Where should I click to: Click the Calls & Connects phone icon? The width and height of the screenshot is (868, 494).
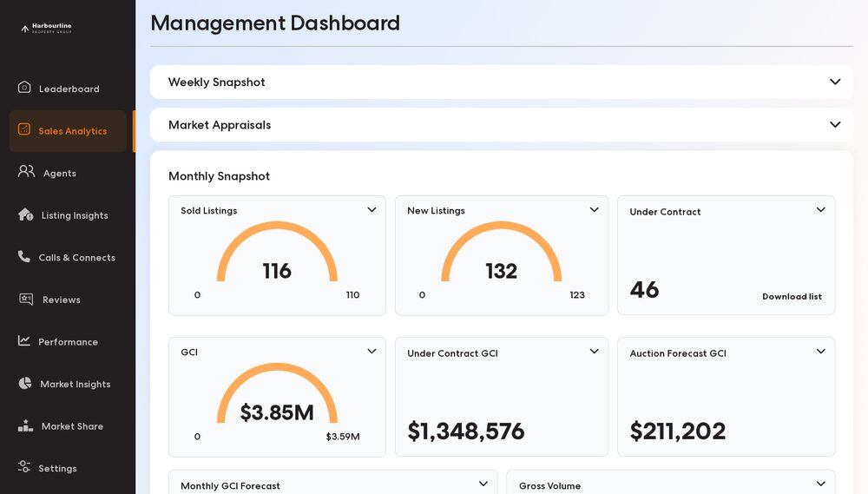(23, 256)
